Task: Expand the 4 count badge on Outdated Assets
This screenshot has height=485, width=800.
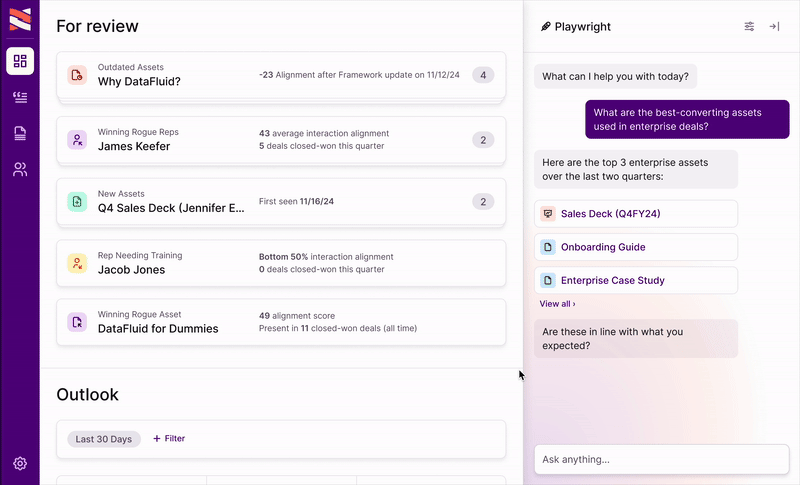Action: tap(483, 75)
